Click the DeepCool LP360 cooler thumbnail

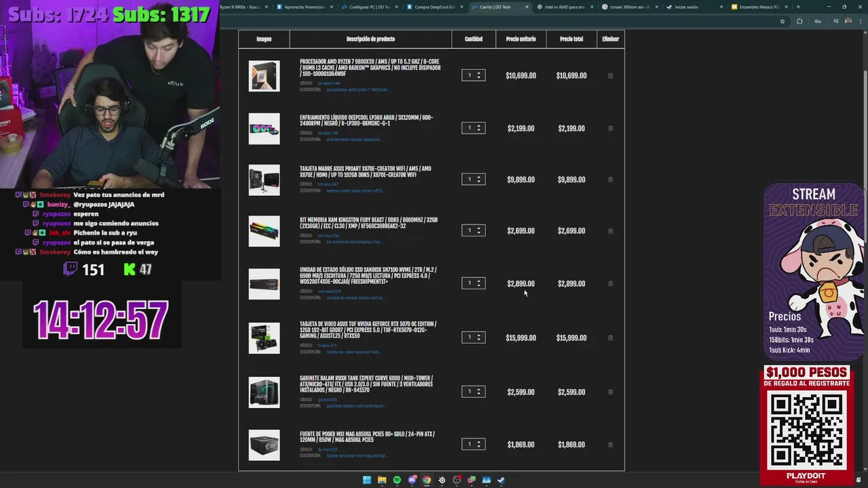point(264,129)
